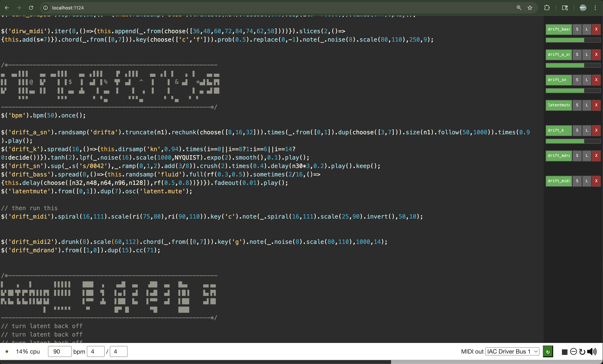603x364 pixels.
Task: Solo the drift_bass channel with its S button
Action: (577, 29)
